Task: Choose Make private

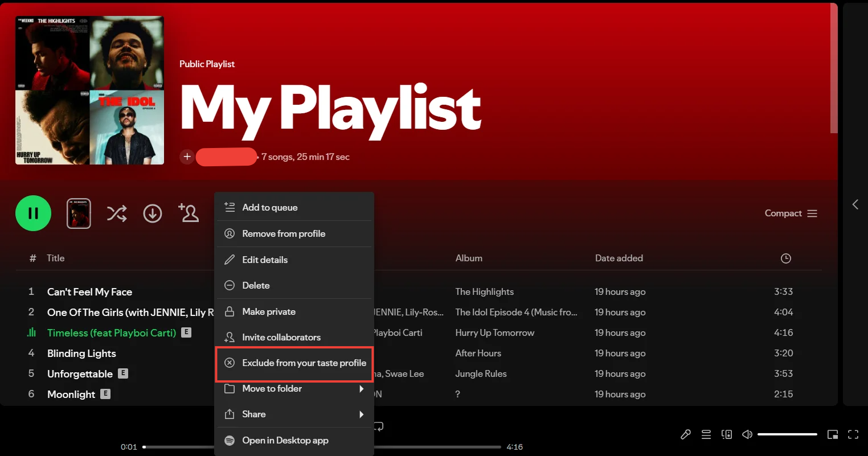Action: [x=294, y=311]
